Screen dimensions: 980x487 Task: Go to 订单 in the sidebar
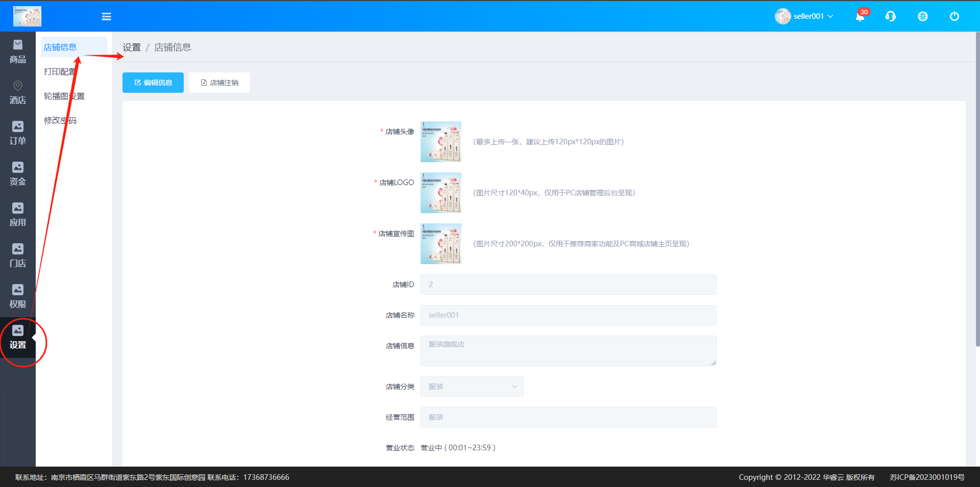coord(18,134)
